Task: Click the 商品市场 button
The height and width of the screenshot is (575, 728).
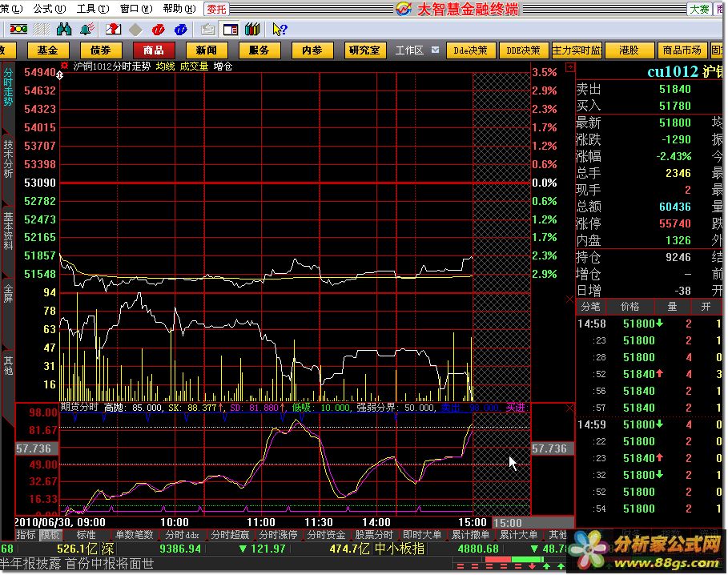Action: click(x=682, y=50)
